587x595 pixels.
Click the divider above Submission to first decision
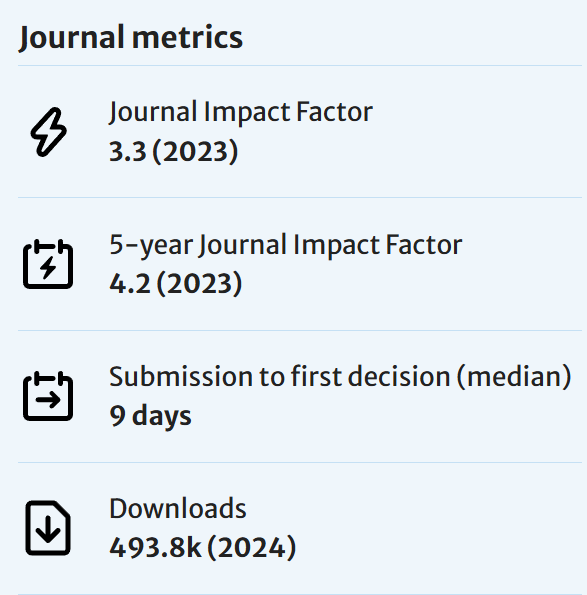coord(300,330)
